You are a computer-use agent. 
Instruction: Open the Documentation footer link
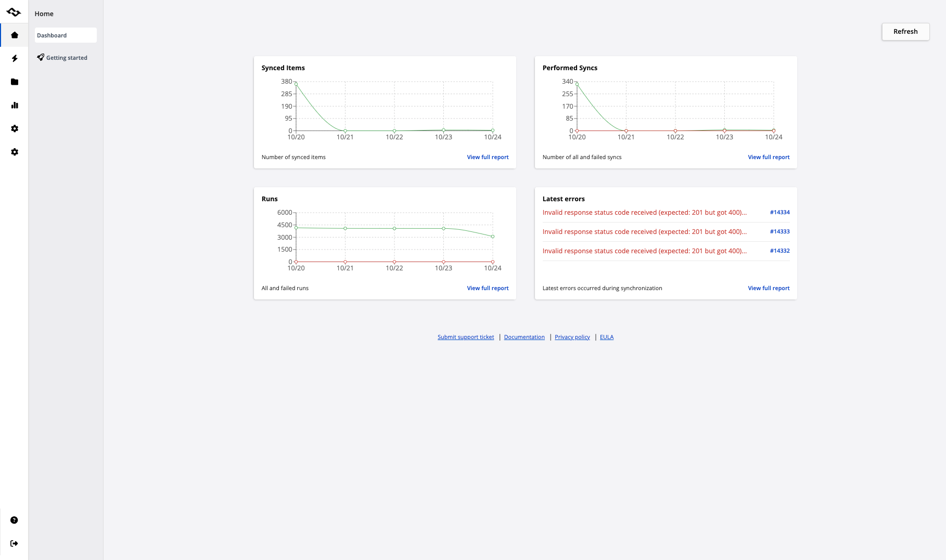(524, 337)
